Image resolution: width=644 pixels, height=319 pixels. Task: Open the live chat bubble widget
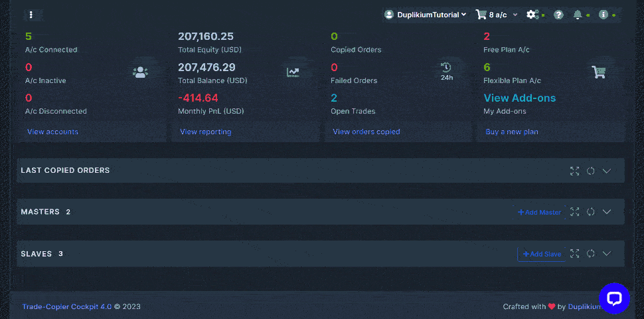(x=613, y=298)
